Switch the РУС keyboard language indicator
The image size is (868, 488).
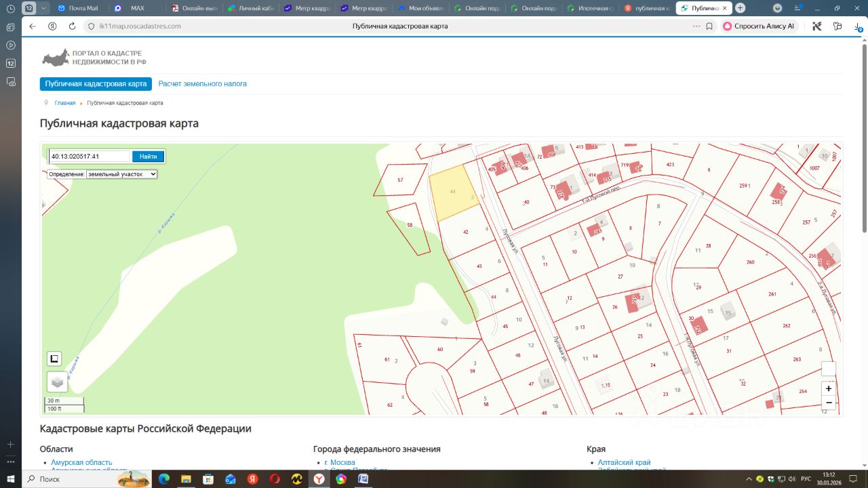[x=806, y=479]
